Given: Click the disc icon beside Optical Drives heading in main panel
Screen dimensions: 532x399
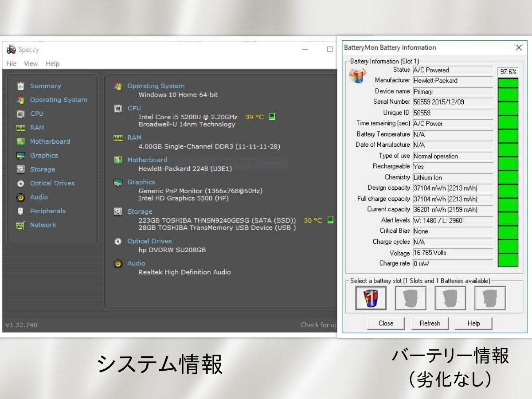Looking at the screenshot, I should pos(118,241).
